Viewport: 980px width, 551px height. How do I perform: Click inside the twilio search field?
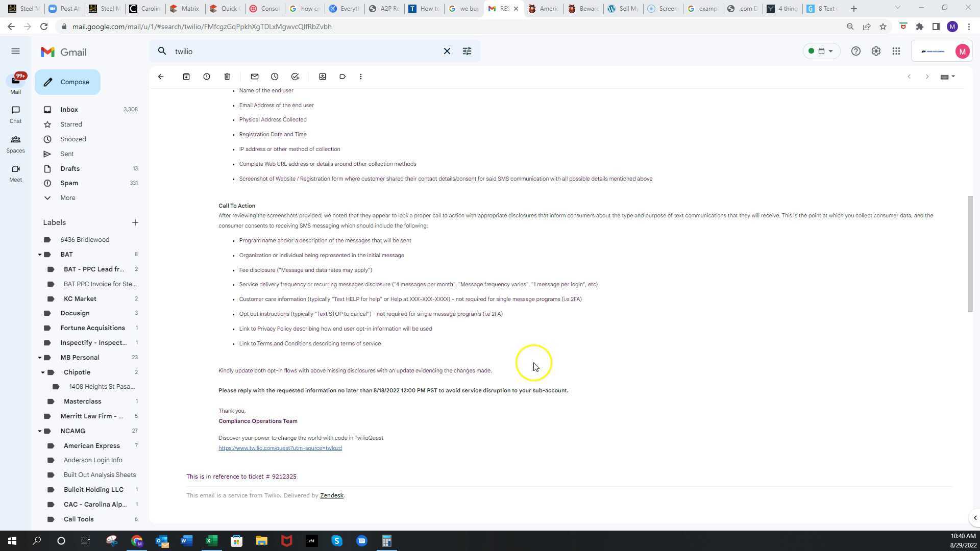click(x=306, y=51)
